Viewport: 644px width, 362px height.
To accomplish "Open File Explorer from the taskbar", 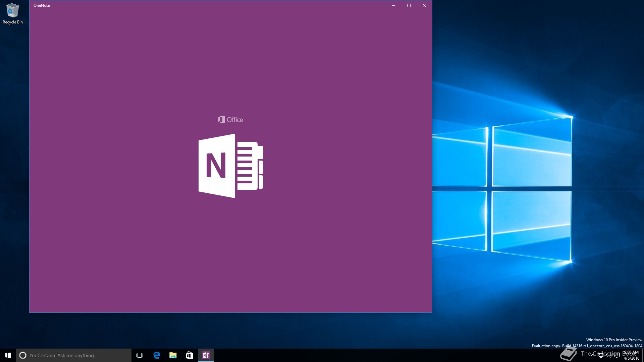I will [173, 355].
